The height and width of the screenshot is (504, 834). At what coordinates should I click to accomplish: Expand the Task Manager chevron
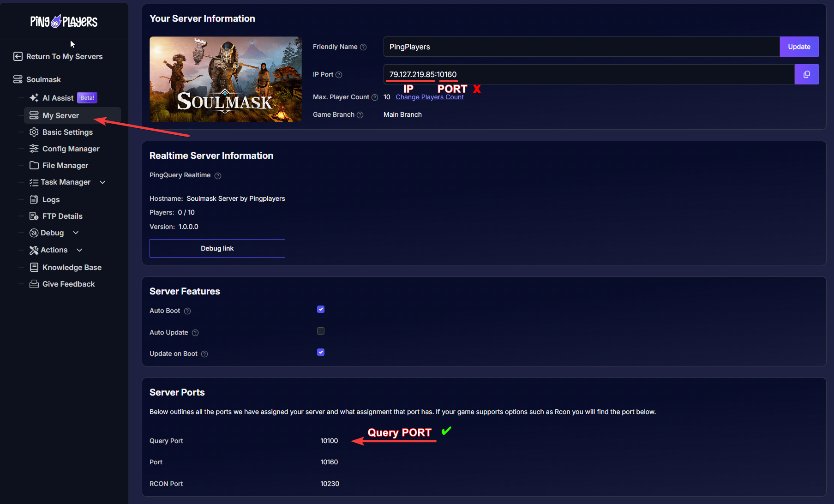click(102, 182)
